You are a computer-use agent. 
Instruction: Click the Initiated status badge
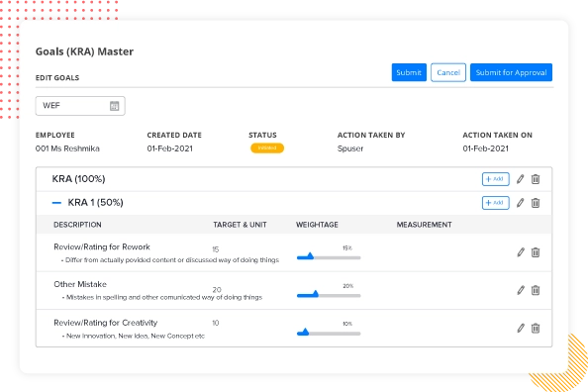(x=267, y=148)
